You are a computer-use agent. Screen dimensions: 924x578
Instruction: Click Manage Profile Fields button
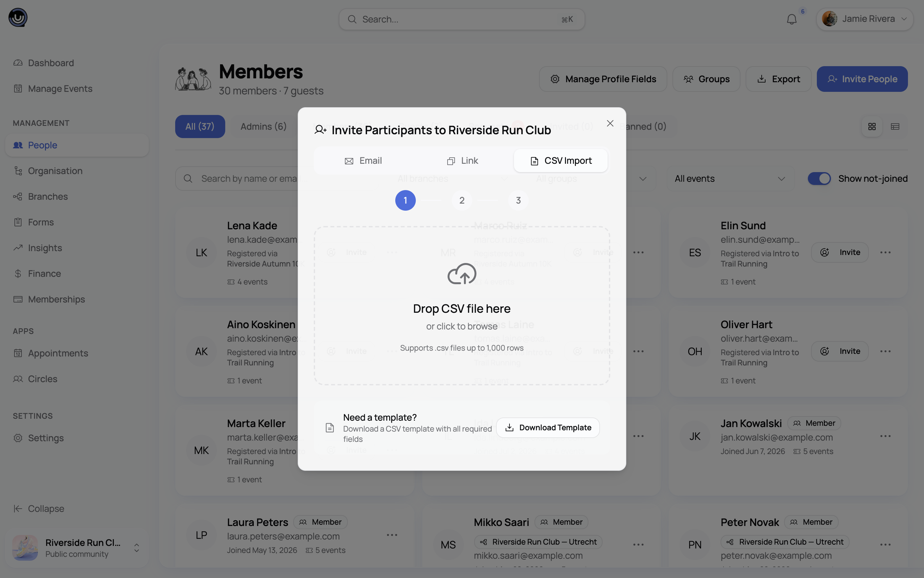click(x=603, y=79)
